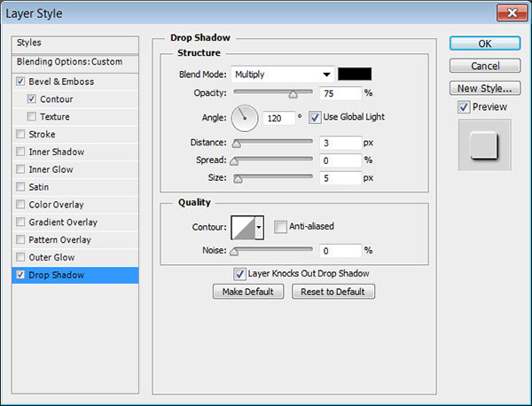Click Reset to Default
Viewport: 532px width, 406px height.
[333, 292]
